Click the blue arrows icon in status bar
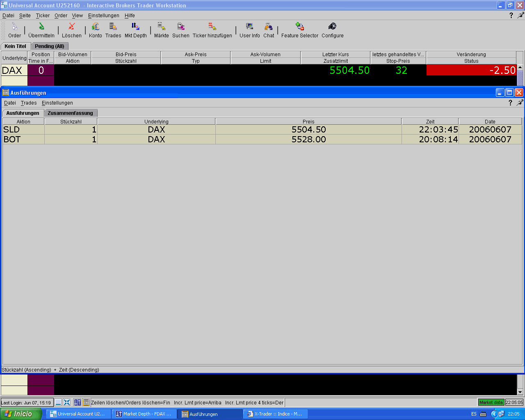 (x=67, y=402)
